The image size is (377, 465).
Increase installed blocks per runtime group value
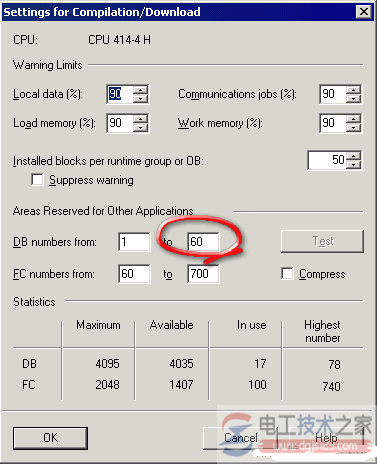(x=354, y=156)
